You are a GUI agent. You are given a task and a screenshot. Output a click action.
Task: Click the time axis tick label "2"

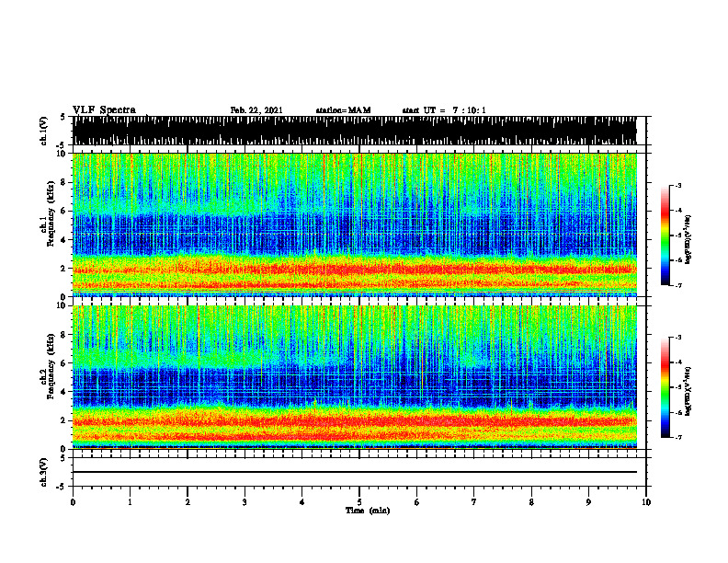188,502
